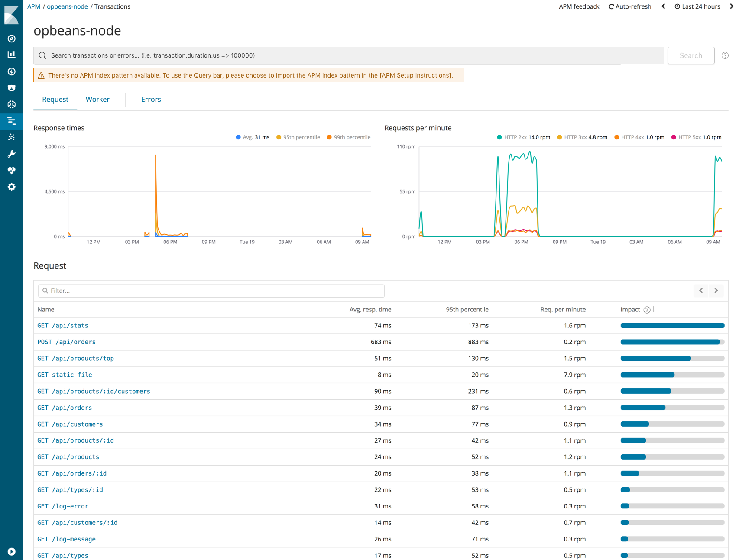Focus the transactions search query bar
739x560 pixels.
click(348, 55)
